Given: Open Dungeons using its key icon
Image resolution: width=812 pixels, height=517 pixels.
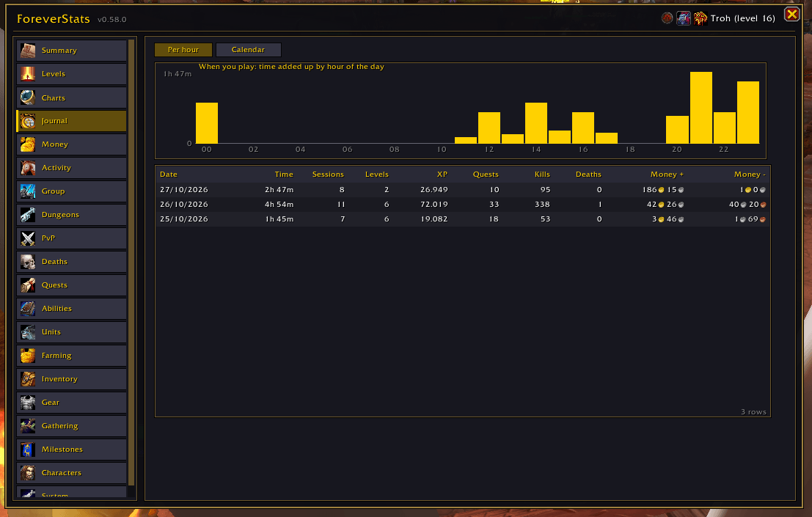Looking at the screenshot, I should (28, 215).
